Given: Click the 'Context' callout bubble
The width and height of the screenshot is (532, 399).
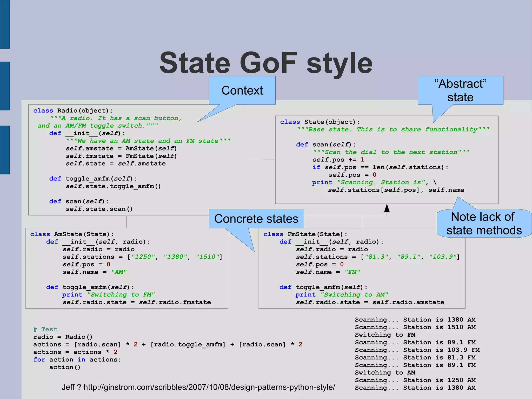Looking at the screenshot, I should coord(242,90).
